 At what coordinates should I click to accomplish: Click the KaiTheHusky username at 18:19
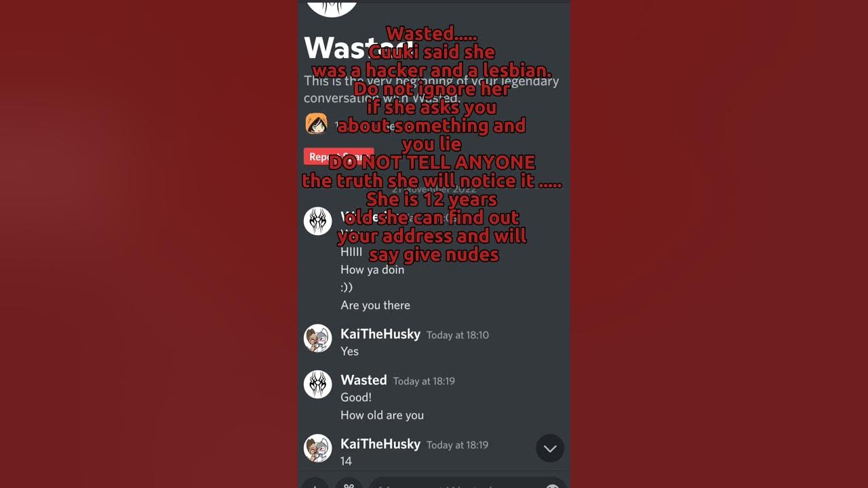(380, 444)
